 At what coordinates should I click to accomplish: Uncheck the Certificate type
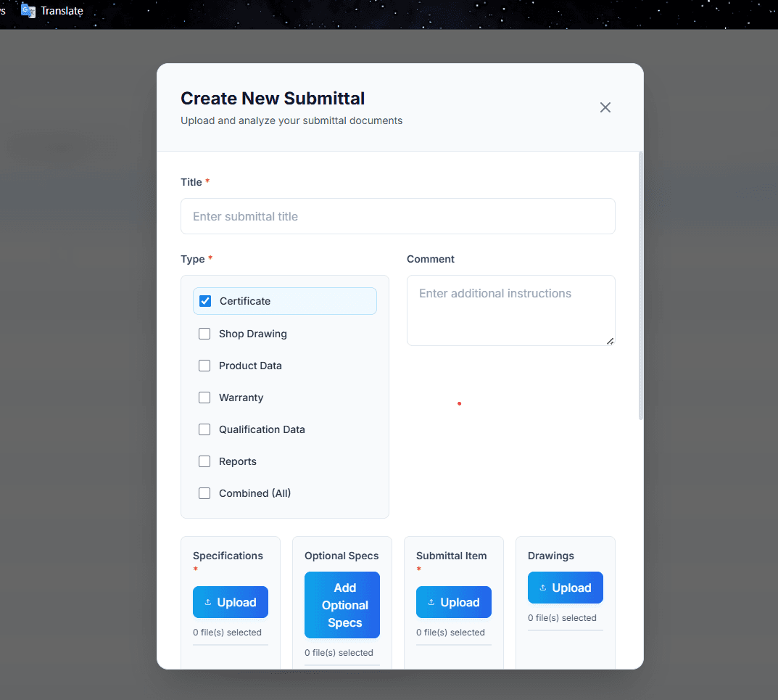[204, 301]
